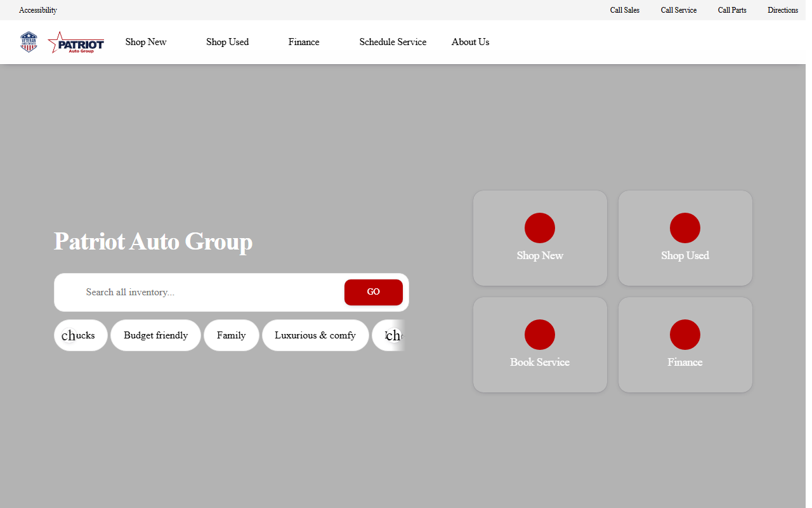Select the Family suggestion chip
Viewport: 812px width, 508px height.
click(x=232, y=335)
